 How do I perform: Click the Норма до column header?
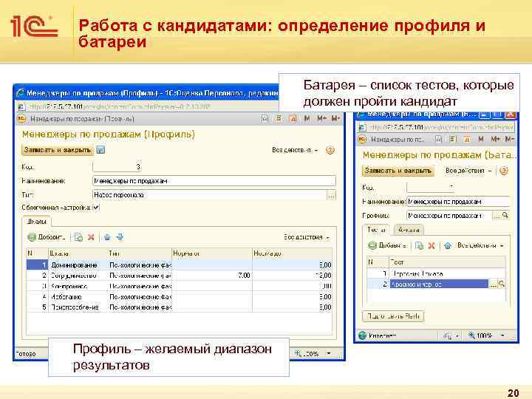pyautogui.click(x=292, y=253)
